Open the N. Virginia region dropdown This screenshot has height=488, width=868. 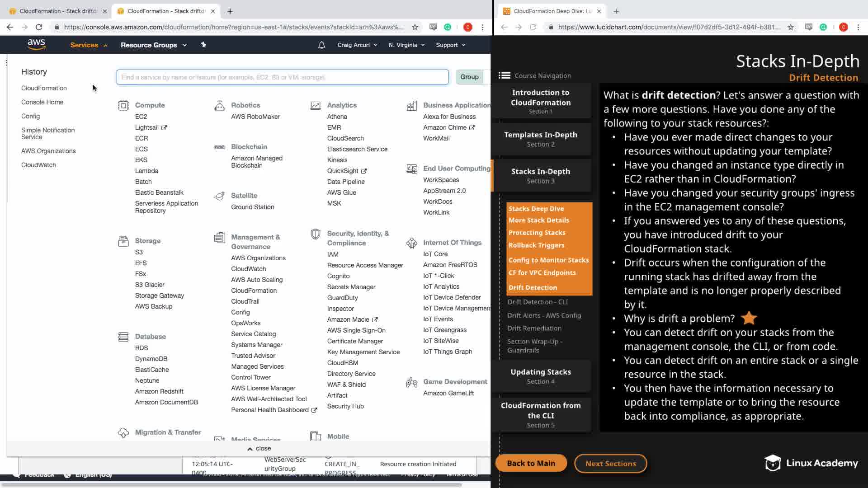point(406,45)
